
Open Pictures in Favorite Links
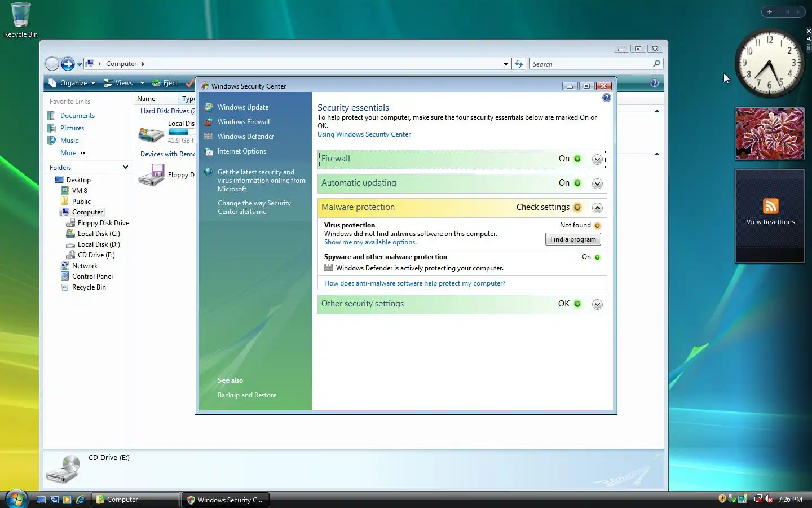[72, 128]
